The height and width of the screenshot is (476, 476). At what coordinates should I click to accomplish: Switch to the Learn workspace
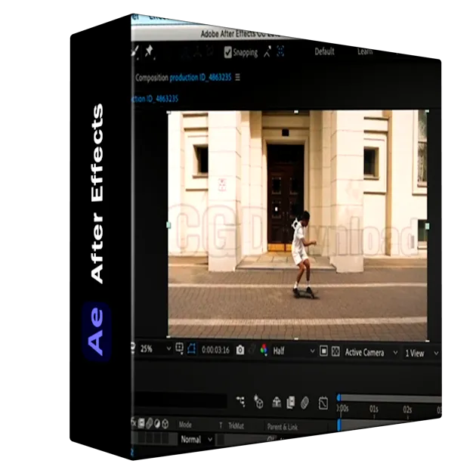pos(365,52)
